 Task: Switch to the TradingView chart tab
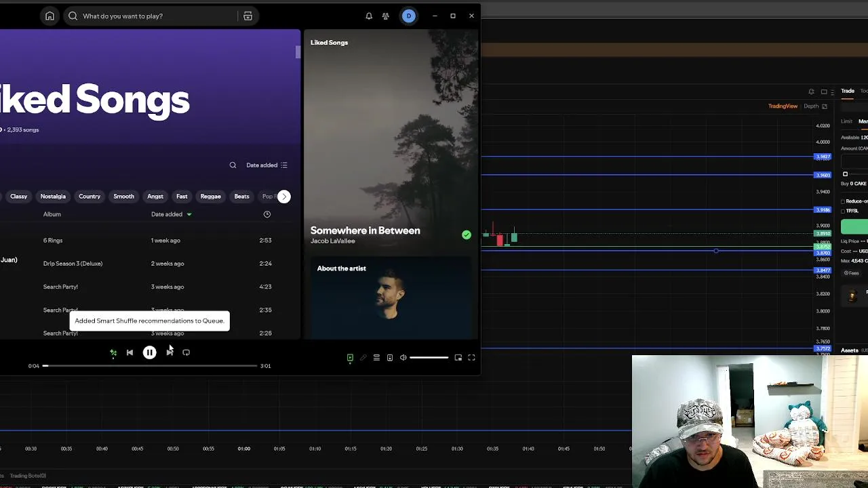783,106
